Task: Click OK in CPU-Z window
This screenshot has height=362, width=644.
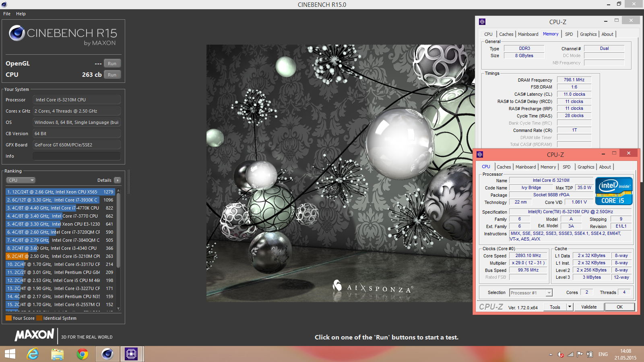Action: click(619, 307)
